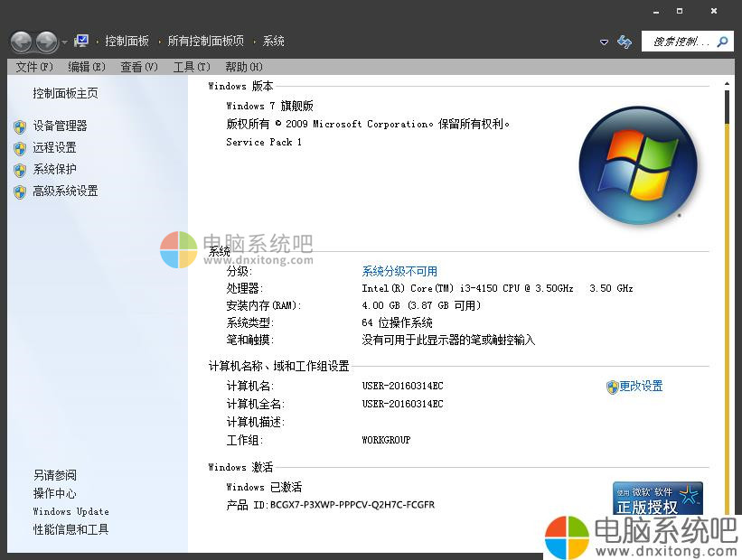
Task: Click the shield icon beside 远程设置
Action: tap(20, 147)
